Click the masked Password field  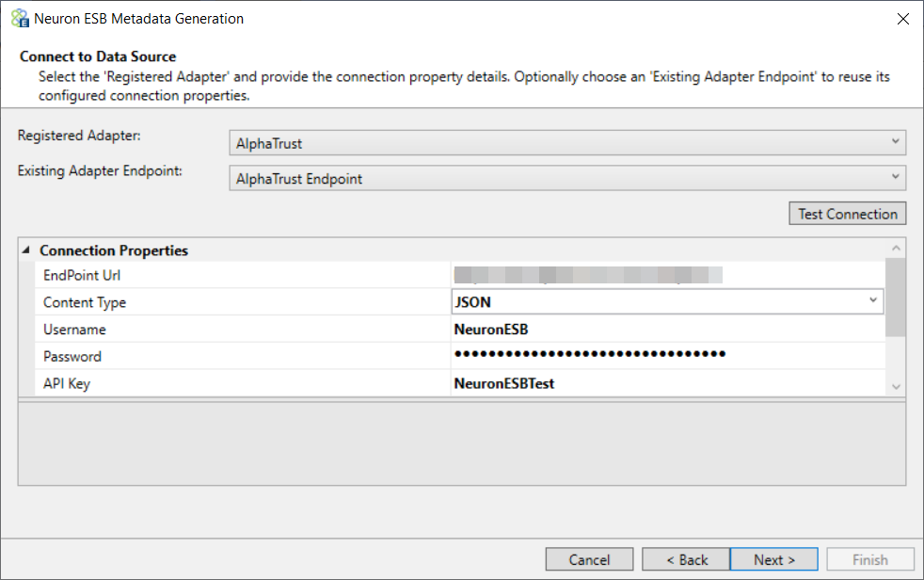tap(668, 355)
